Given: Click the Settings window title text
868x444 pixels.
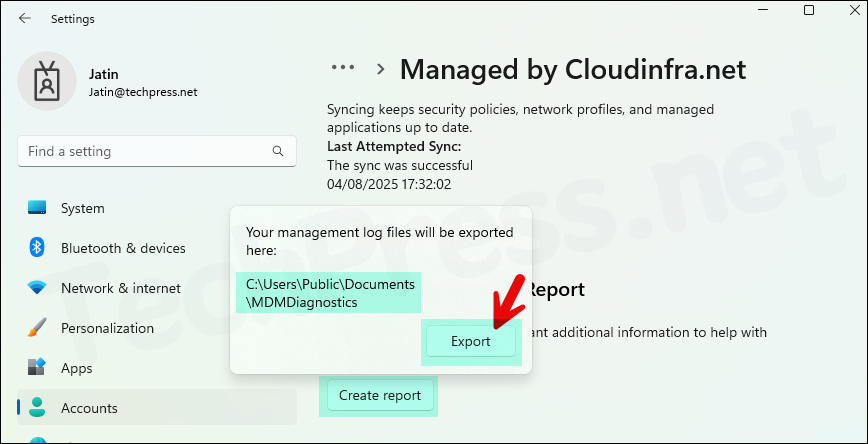Looking at the screenshot, I should [73, 19].
